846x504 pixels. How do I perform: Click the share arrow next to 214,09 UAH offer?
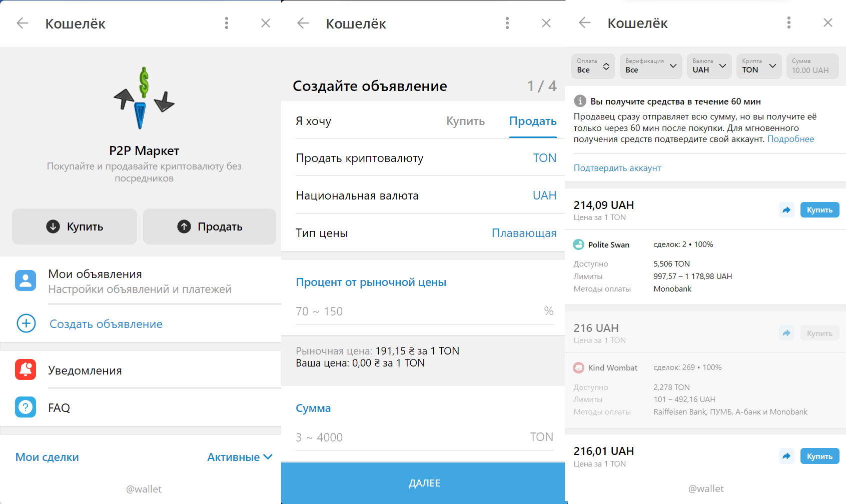click(x=786, y=210)
